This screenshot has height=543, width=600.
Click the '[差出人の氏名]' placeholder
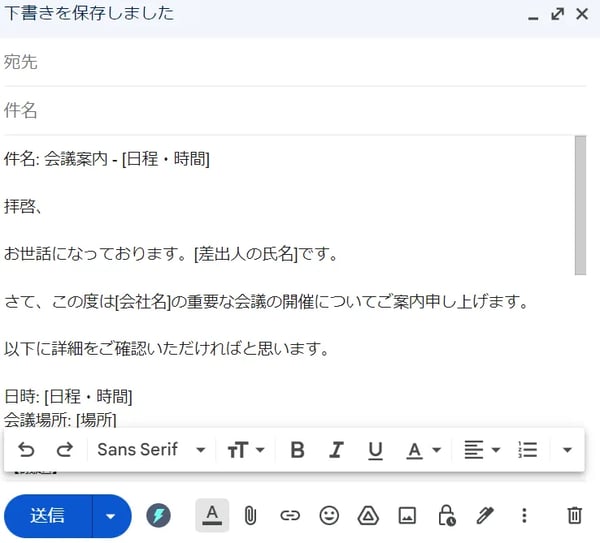tap(246, 254)
